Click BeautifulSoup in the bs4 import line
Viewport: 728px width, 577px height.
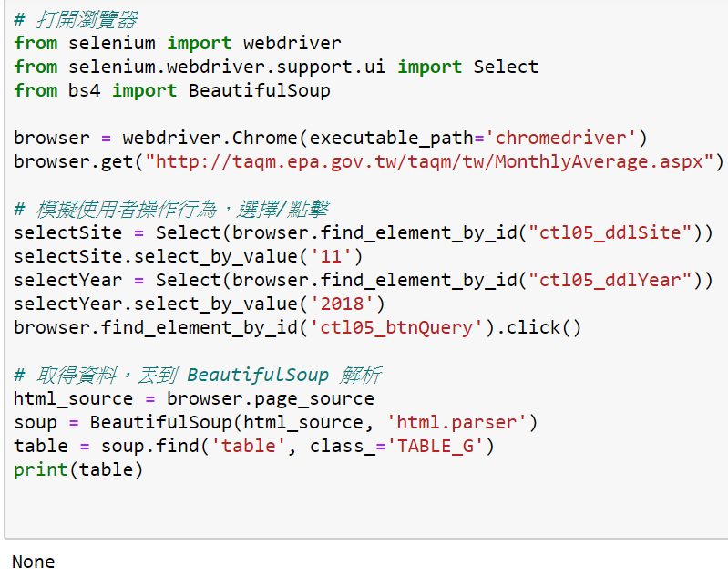[x=260, y=90]
